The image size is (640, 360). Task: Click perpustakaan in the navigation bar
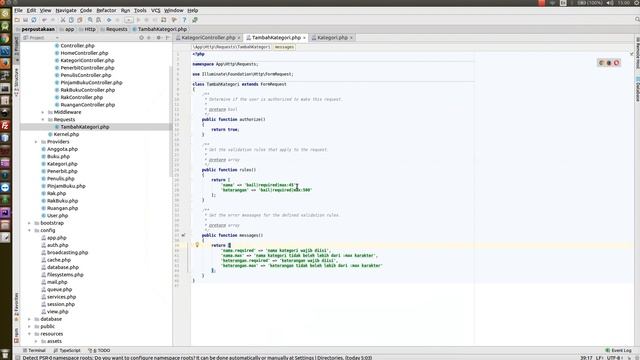pos(38,29)
